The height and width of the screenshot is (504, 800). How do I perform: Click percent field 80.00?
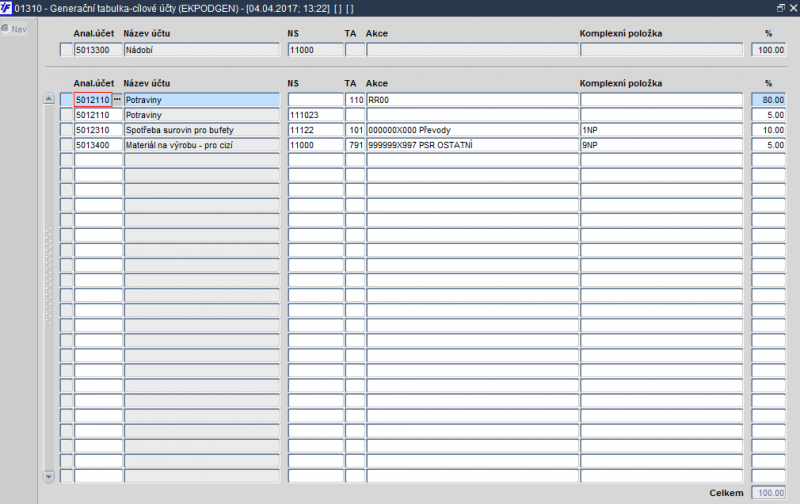pos(768,100)
